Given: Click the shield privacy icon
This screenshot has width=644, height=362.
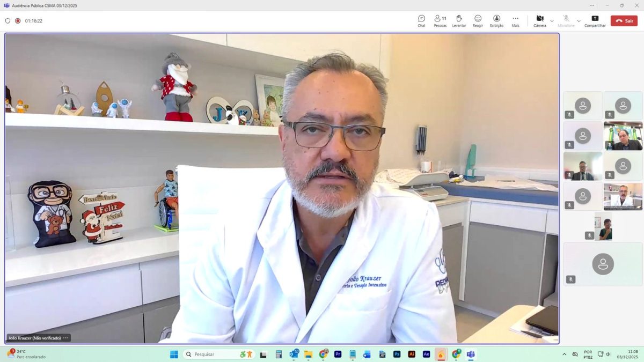Looking at the screenshot, I should [x=8, y=21].
